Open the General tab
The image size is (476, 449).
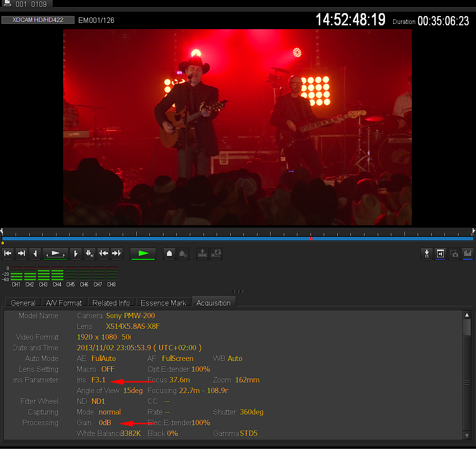(23, 303)
